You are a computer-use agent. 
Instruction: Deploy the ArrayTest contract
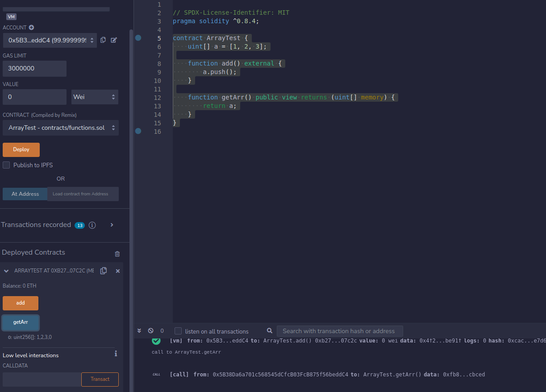click(21, 149)
